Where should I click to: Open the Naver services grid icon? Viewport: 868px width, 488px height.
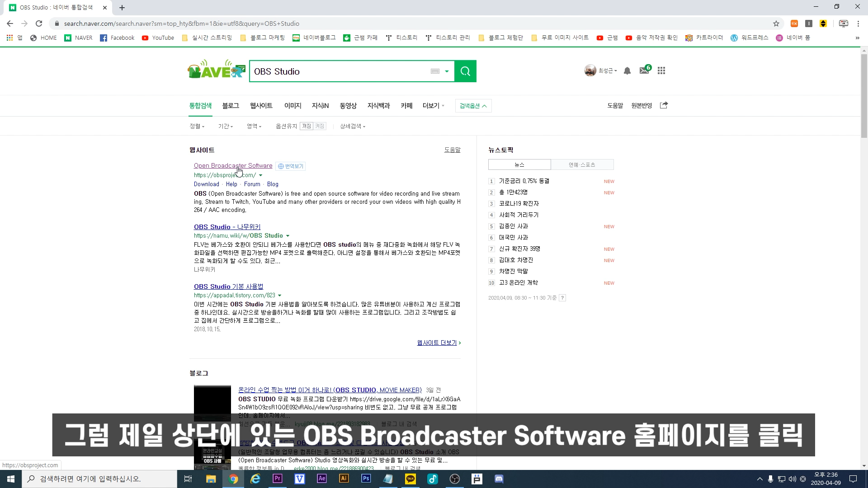click(661, 70)
